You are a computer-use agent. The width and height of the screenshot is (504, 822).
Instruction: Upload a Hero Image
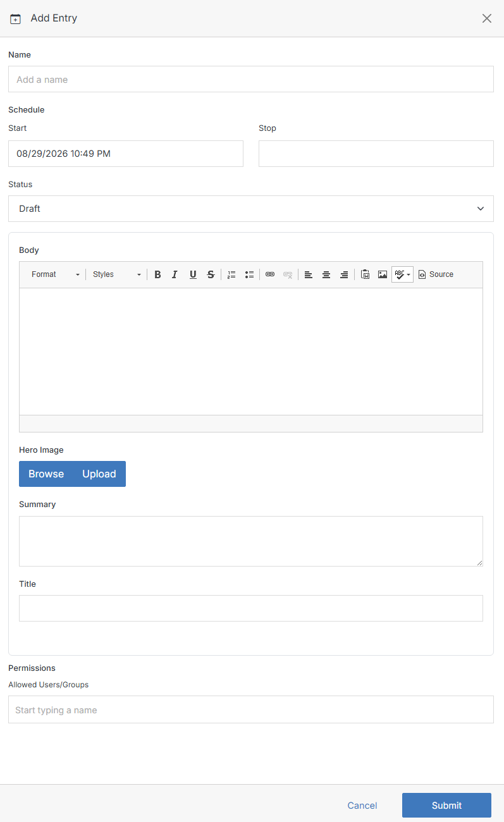tap(99, 474)
